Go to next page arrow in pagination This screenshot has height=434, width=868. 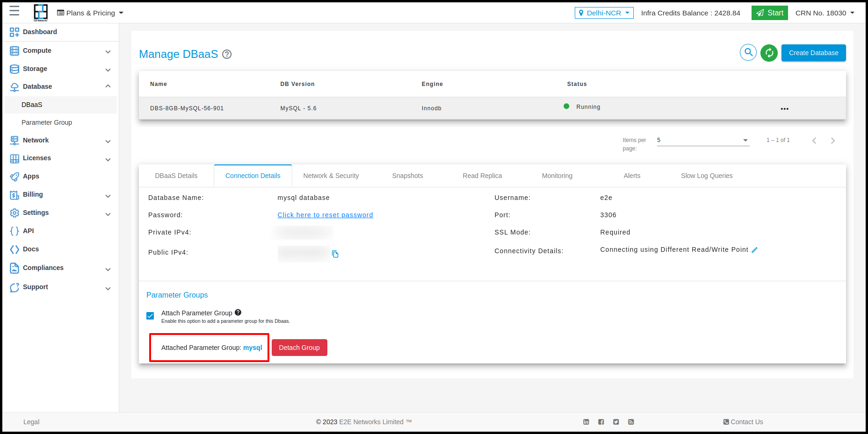tap(833, 141)
